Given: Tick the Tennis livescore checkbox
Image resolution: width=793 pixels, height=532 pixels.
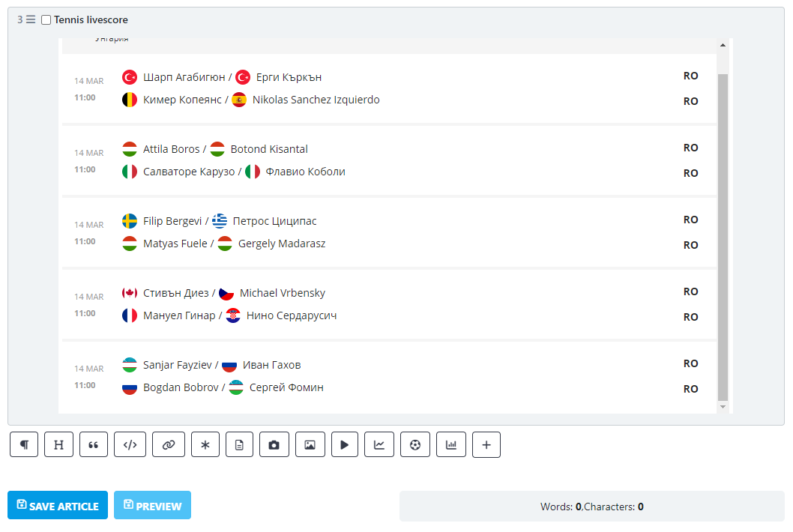Looking at the screenshot, I should click(46, 19).
